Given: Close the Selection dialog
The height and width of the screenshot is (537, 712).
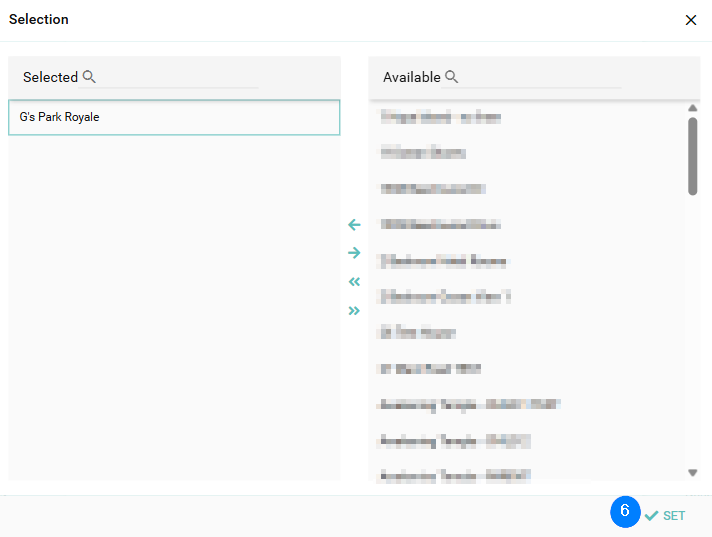Looking at the screenshot, I should (690, 20).
